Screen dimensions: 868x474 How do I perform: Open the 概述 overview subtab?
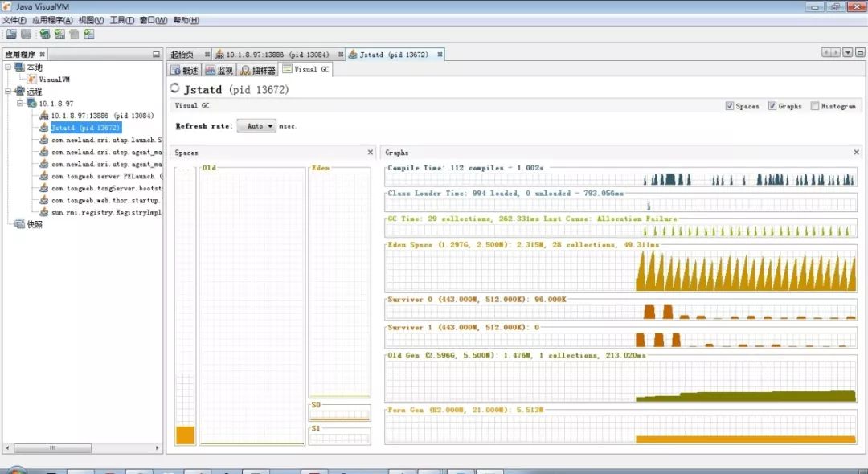click(184, 70)
